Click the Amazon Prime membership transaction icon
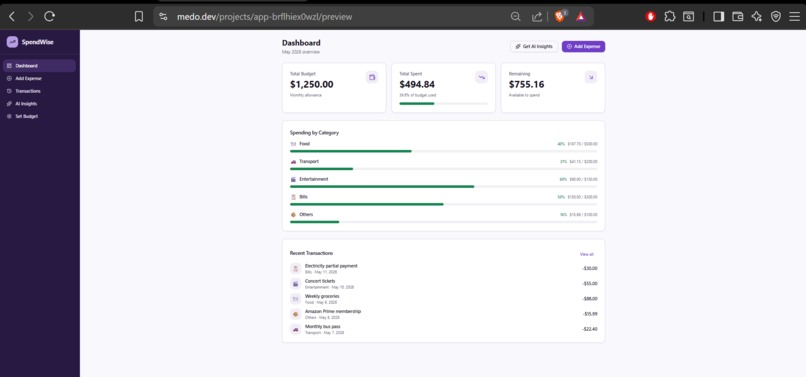 click(296, 314)
